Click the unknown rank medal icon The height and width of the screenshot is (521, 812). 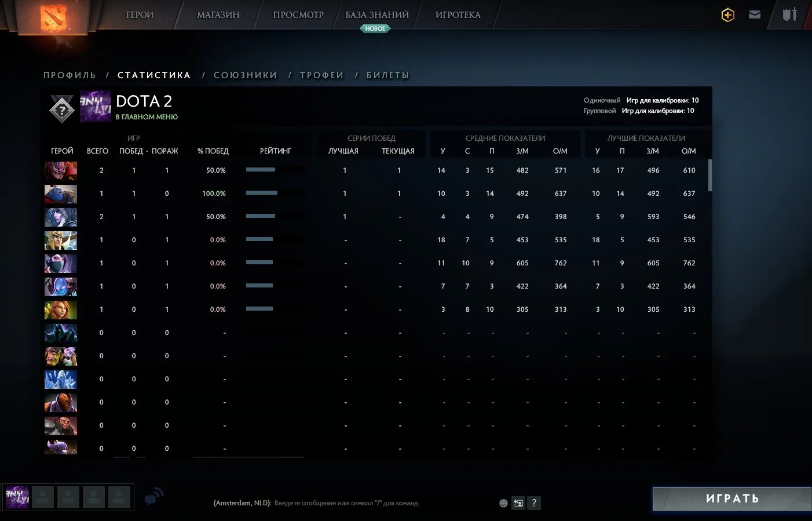point(62,108)
